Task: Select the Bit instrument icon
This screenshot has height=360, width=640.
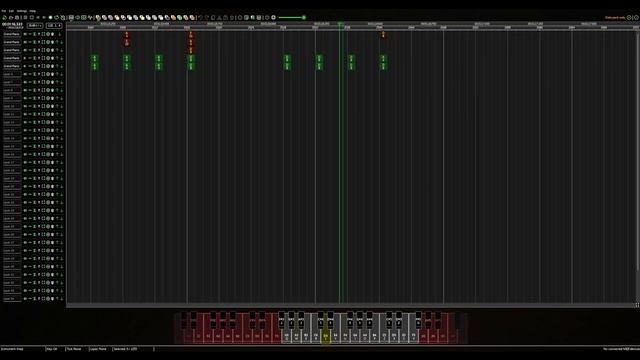Action: [x=179, y=18]
